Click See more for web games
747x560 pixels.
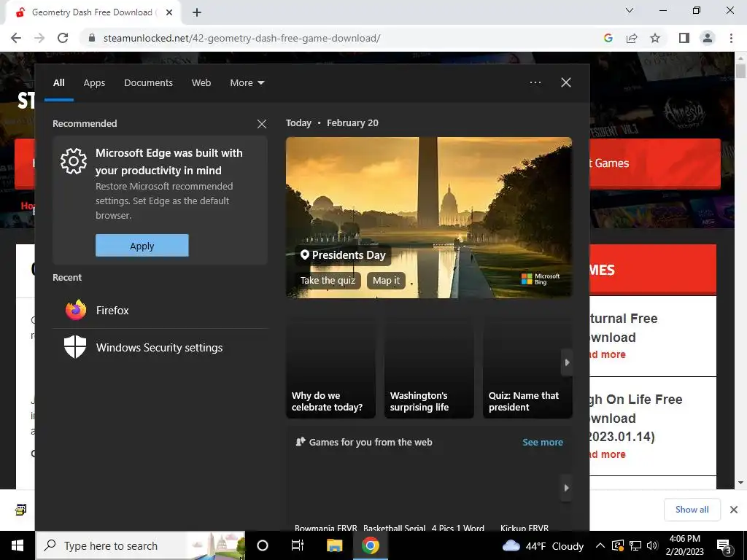coord(542,443)
